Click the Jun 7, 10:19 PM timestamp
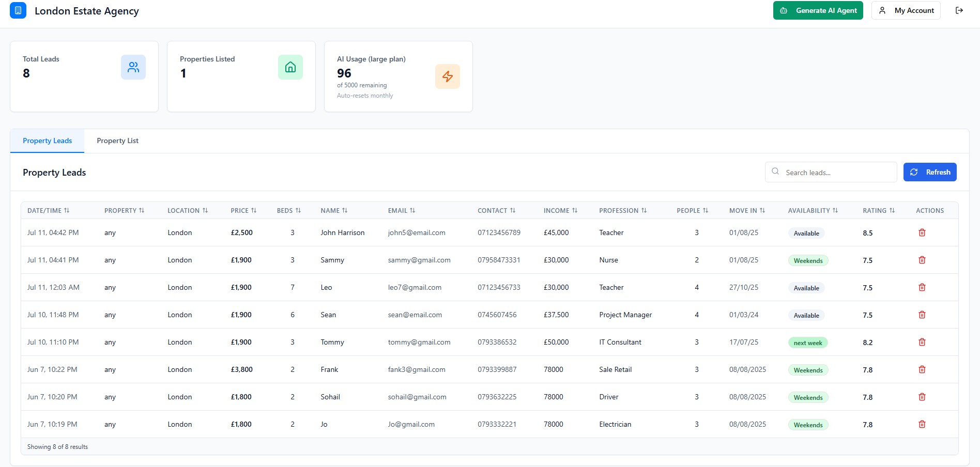980x467 pixels. tap(52, 424)
